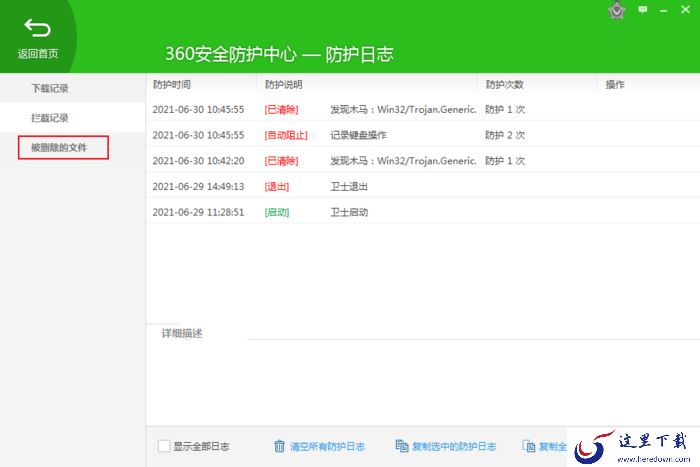This screenshot has width=700, height=467.
Task: Sort by the 防护次数 column header
Action: tap(504, 84)
